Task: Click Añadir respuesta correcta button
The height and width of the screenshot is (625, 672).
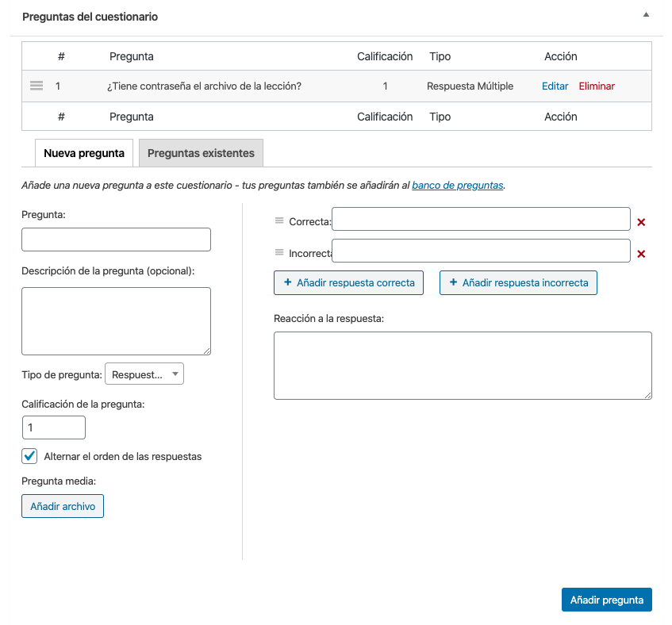Action: pyautogui.click(x=348, y=282)
